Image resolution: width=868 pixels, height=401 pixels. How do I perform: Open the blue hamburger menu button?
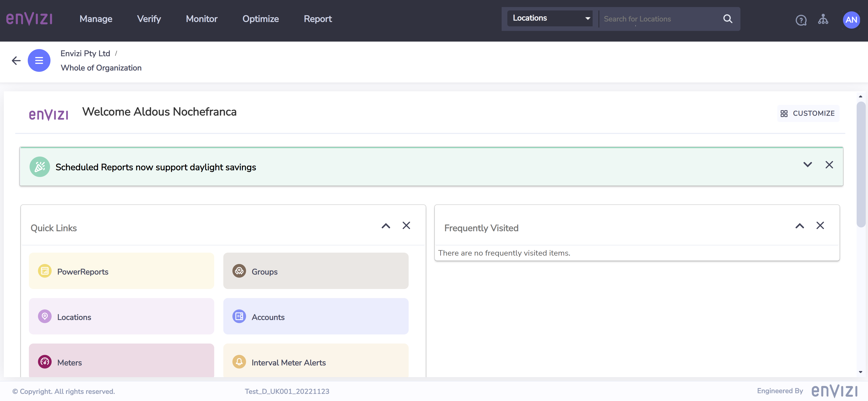(x=39, y=61)
